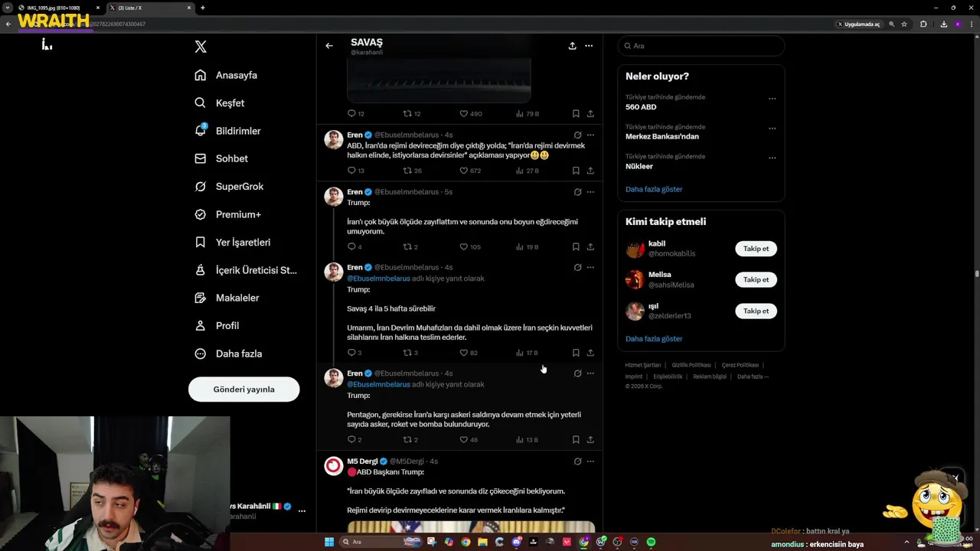Open İçerik Üreticisi Stüdyosu entry
The image size is (980, 551).
point(246,270)
